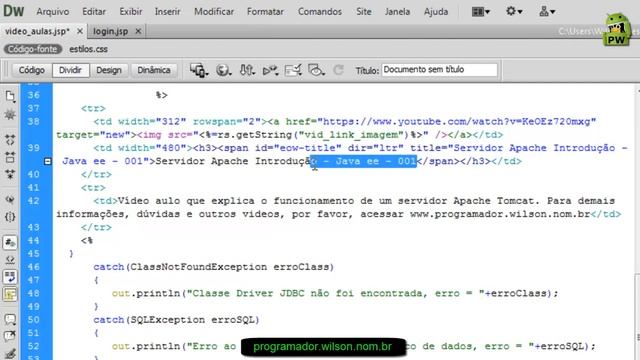640x360 pixels.
Task: Open the Janela menu
Action: 397,11
